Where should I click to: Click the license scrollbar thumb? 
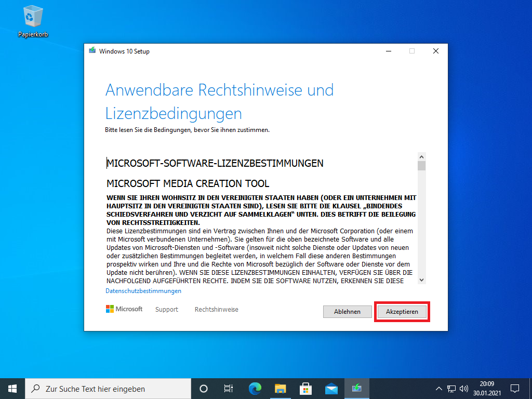[x=421, y=166]
